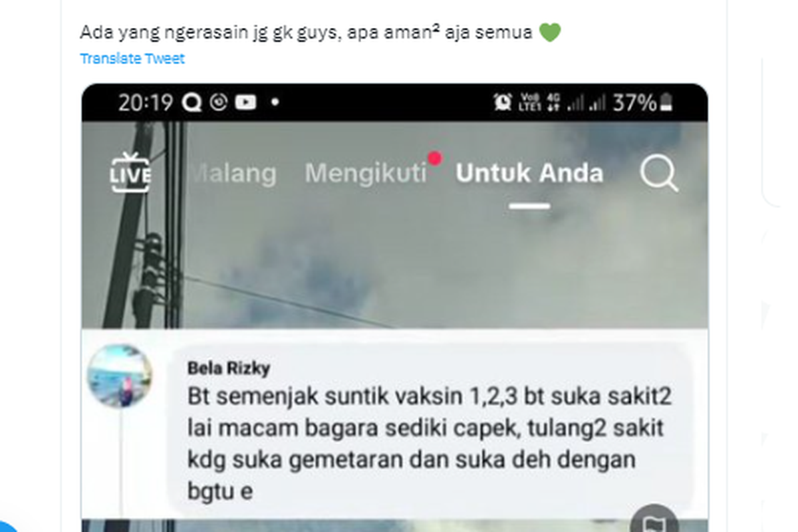Viewport: 798px width, 532px height.
Task: Click the battery icon beside 37%
Action: (666, 102)
